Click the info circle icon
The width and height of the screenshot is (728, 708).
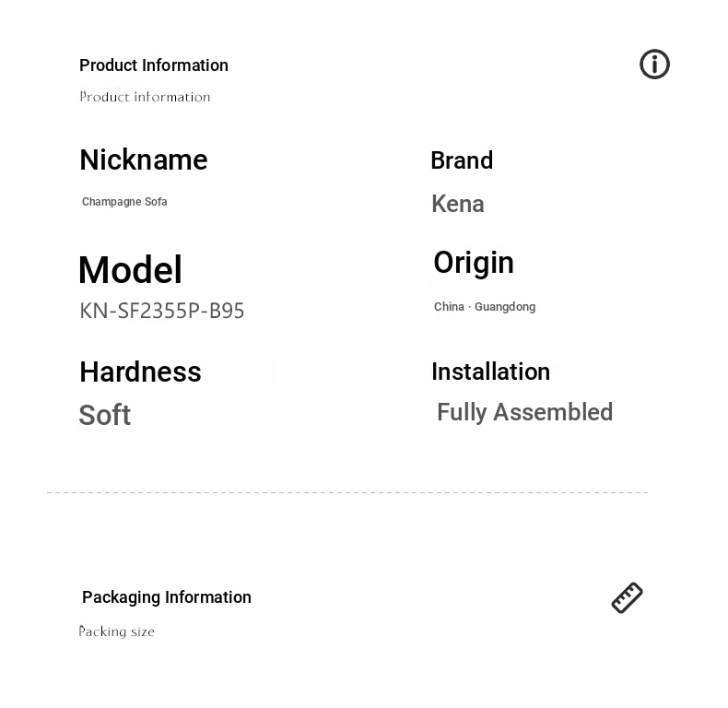tap(654, 65)
